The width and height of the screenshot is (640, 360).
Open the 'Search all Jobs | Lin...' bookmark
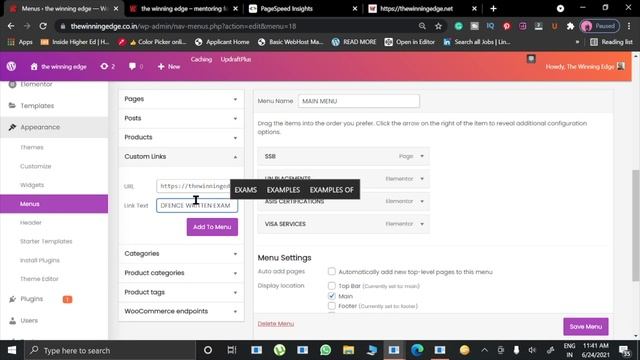(477, 42)
